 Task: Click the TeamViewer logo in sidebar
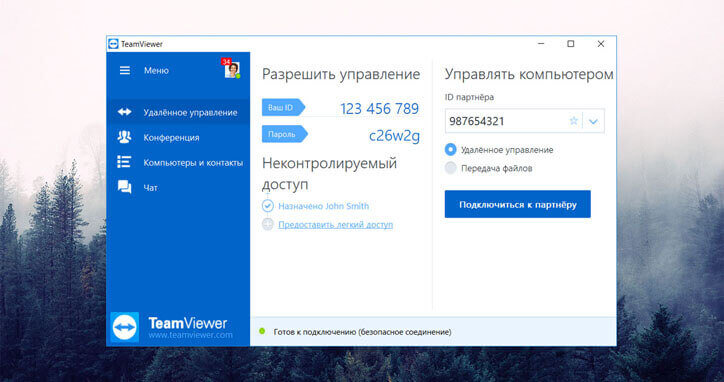125,327
